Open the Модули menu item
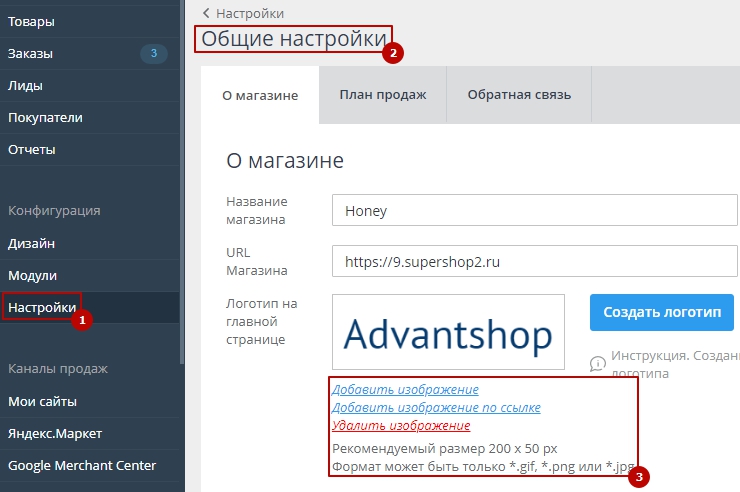The height and width of the screenshot is (492, 740). tap(33, 275)
